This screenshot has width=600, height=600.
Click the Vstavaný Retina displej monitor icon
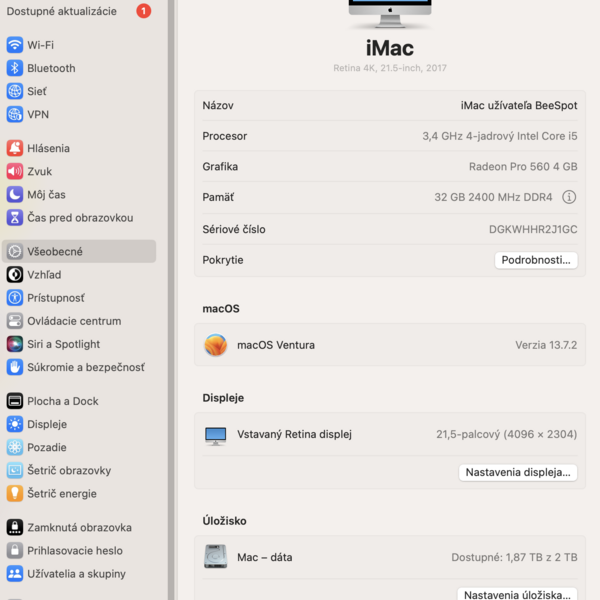[x=215, y=436]
